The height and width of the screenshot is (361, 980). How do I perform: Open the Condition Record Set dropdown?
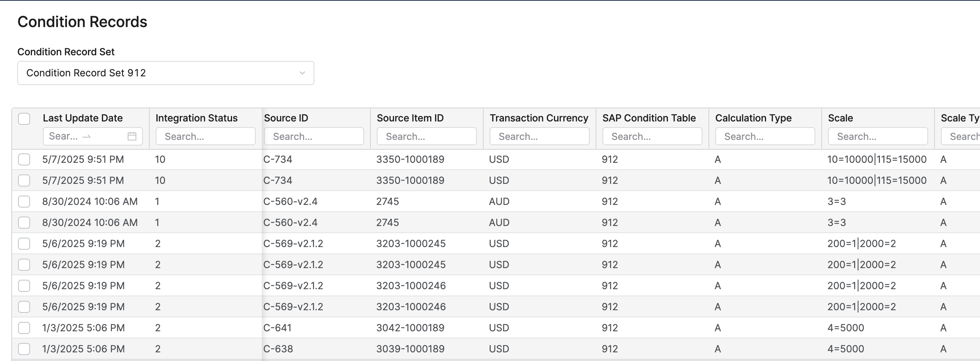[165, 73]
